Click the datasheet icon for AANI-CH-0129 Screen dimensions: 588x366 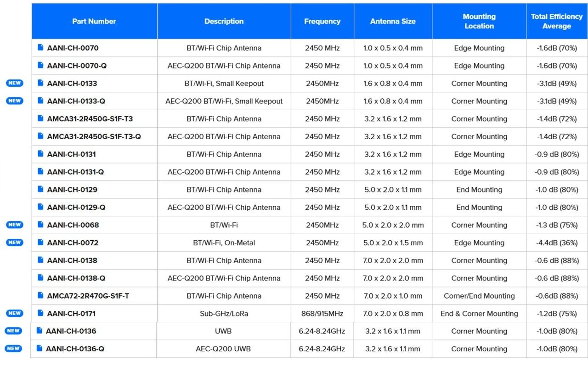point(40,189)
